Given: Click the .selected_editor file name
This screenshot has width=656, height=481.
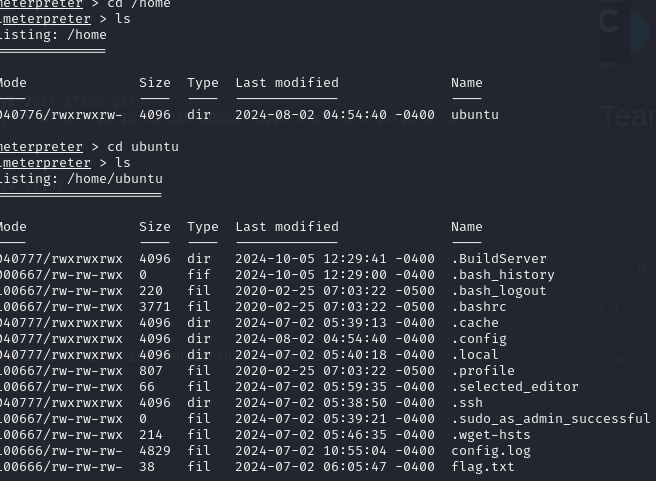Looking at the screenshot, I should (515, 387).
